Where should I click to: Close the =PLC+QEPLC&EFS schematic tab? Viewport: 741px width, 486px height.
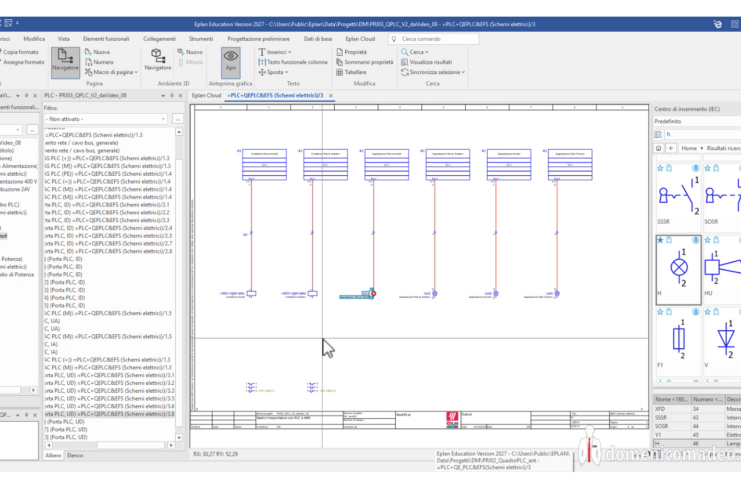coord(331,95)
